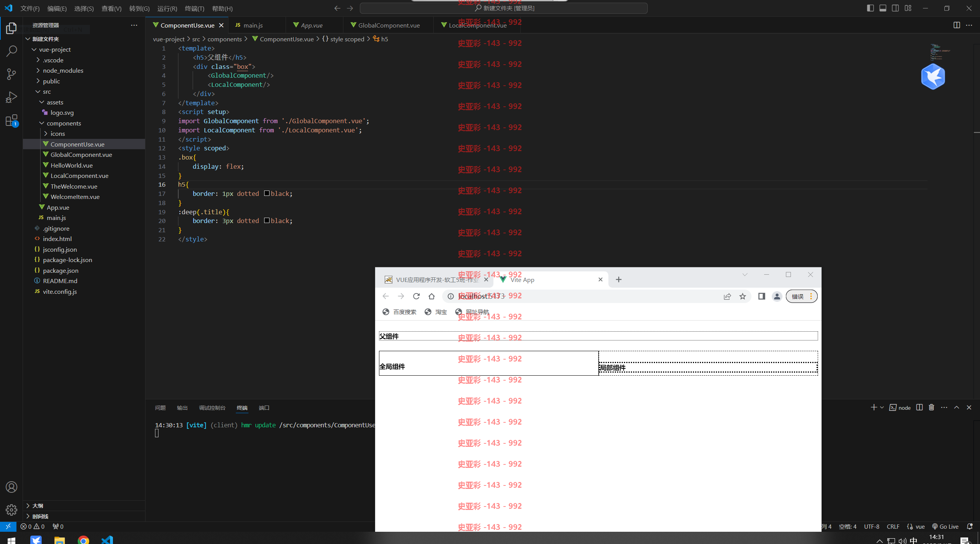Click the 错误 button in browser toolbar

pos(802,296)
